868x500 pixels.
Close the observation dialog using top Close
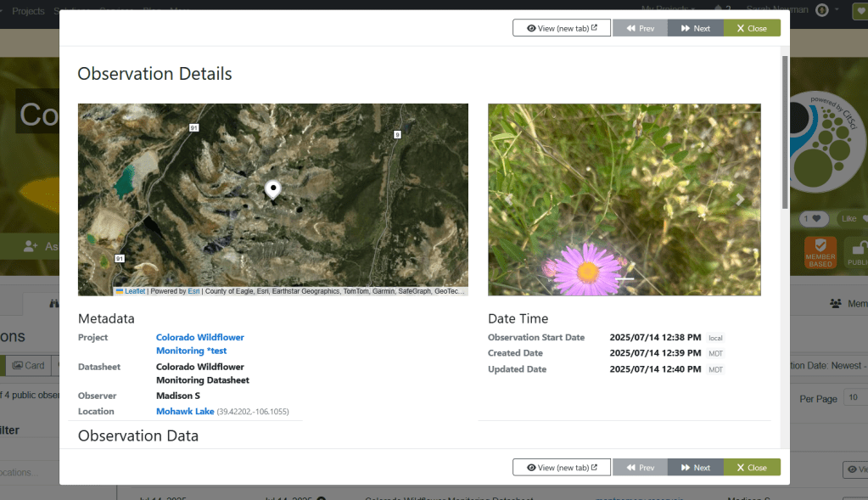[x=752, y=28]
